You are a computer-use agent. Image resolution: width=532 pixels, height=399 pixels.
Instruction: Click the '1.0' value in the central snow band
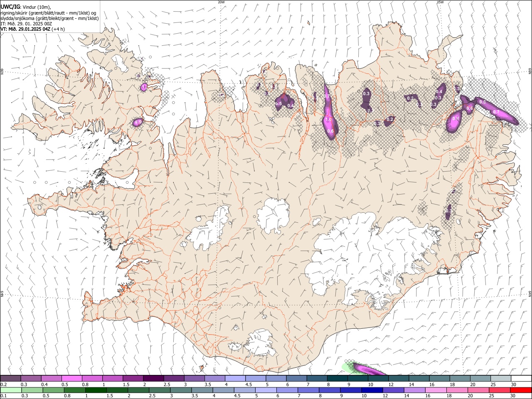[328, 120]
